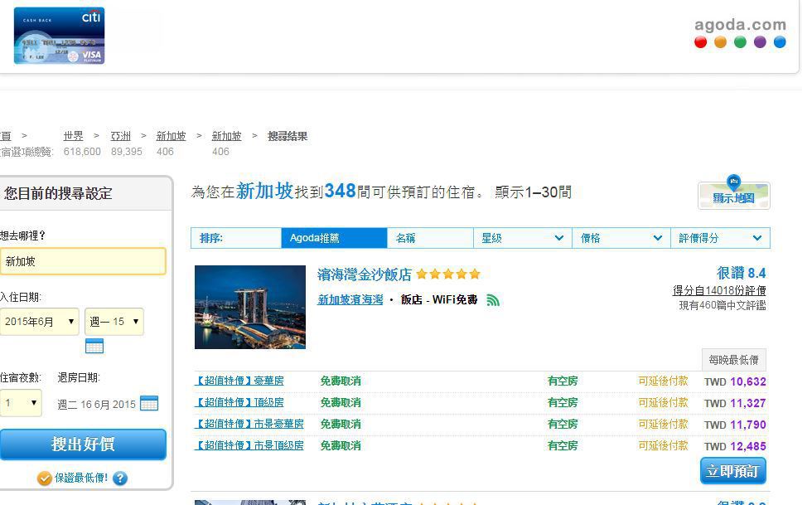Screen dimensions: 812x505
Task: Open the 【超值特價】市景豪華房 room link
Action: pyautogui.click(x=249, y=424)
